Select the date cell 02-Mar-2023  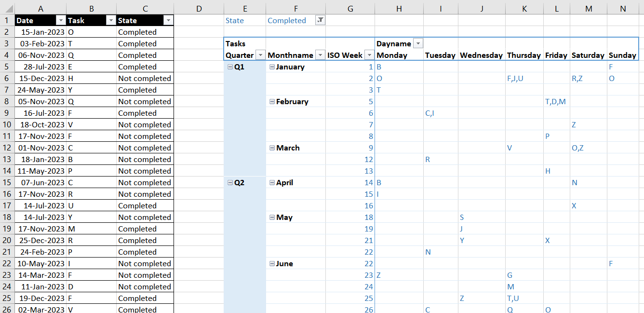coord(40,309)
